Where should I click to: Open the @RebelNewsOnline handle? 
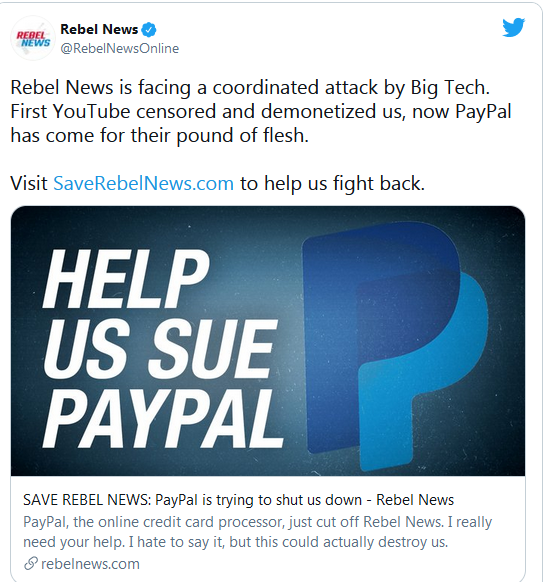119,48
